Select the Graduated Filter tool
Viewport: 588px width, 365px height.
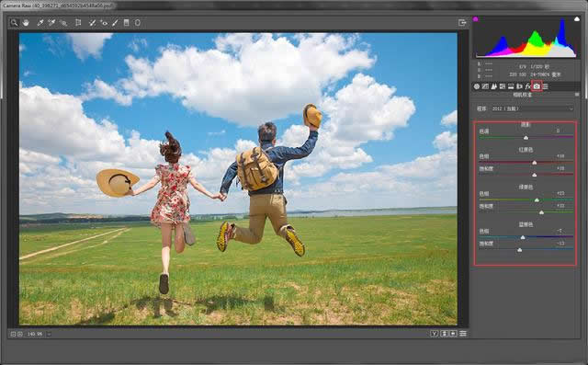pos(127,23)
